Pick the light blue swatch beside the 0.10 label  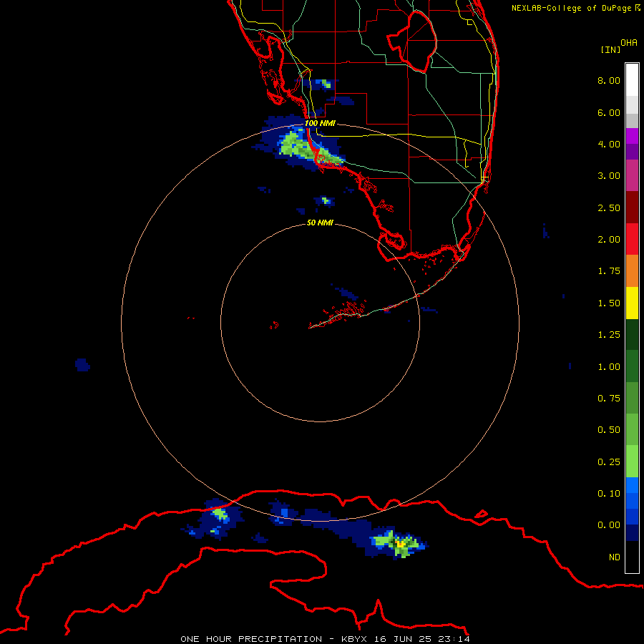pos(632,485)
